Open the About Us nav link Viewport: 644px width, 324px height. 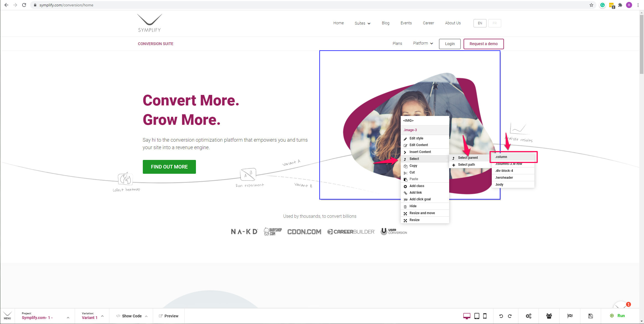click(x=453, y=23)
